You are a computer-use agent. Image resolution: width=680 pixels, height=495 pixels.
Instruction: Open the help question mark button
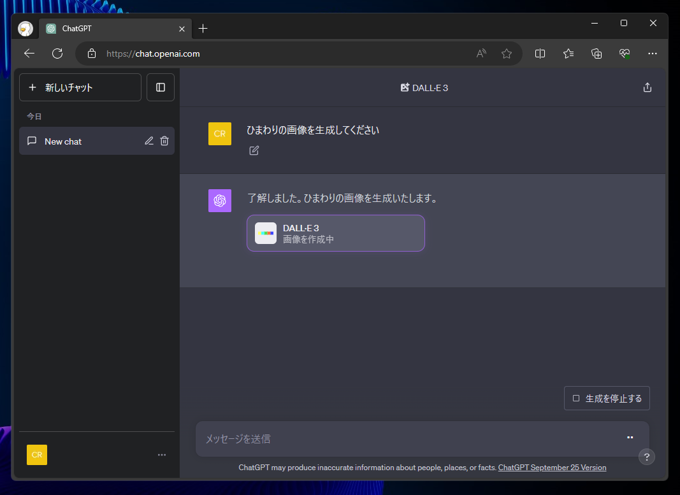pos(646,457)
